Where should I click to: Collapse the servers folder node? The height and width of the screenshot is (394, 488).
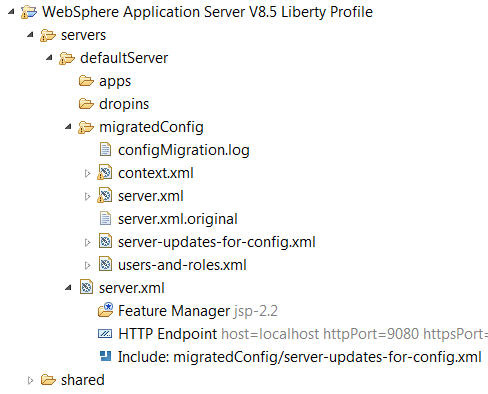pyautogui.click(x=30, y=34)
